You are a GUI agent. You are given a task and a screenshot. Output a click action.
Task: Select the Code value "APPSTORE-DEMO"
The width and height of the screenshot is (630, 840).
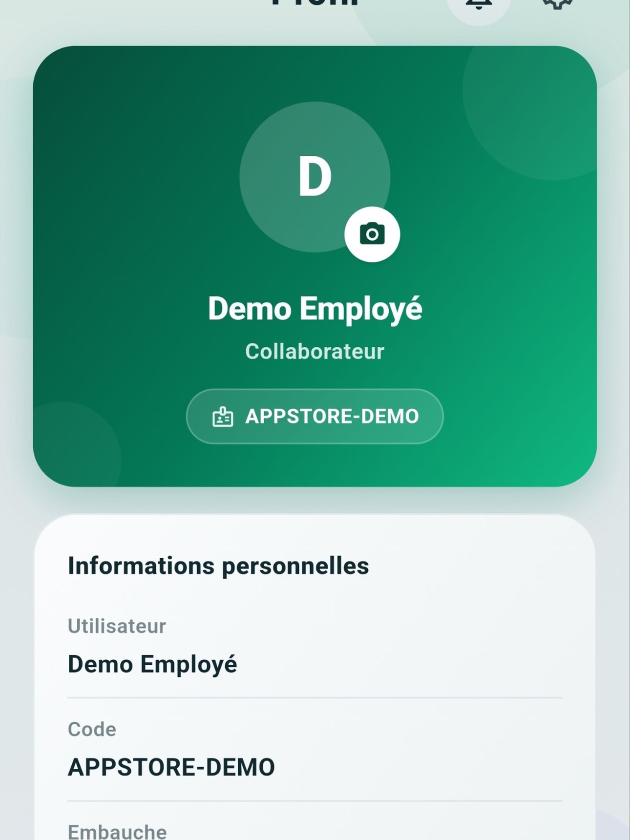coord(171,767)
